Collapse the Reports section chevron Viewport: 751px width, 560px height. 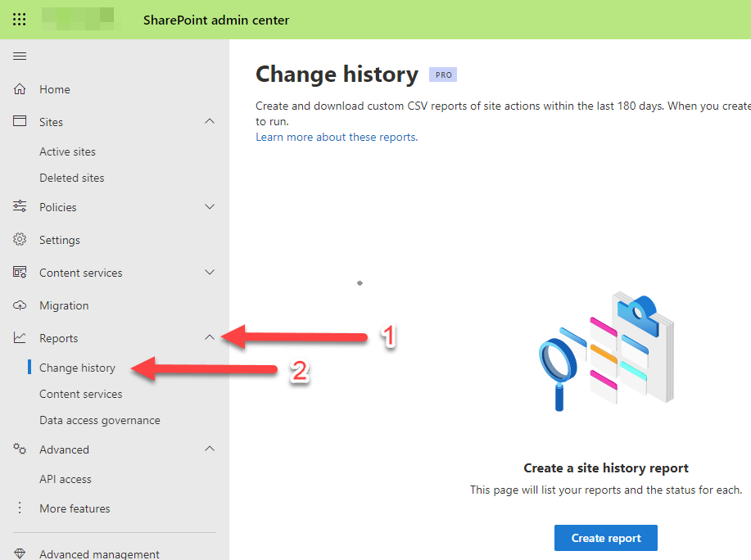coord(210,337)
